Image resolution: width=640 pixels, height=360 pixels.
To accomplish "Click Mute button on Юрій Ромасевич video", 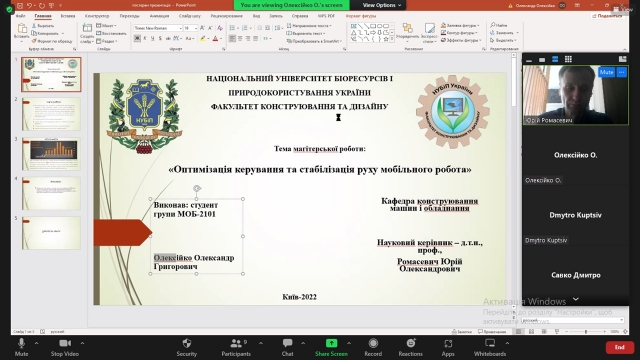I will pos(607,72).
